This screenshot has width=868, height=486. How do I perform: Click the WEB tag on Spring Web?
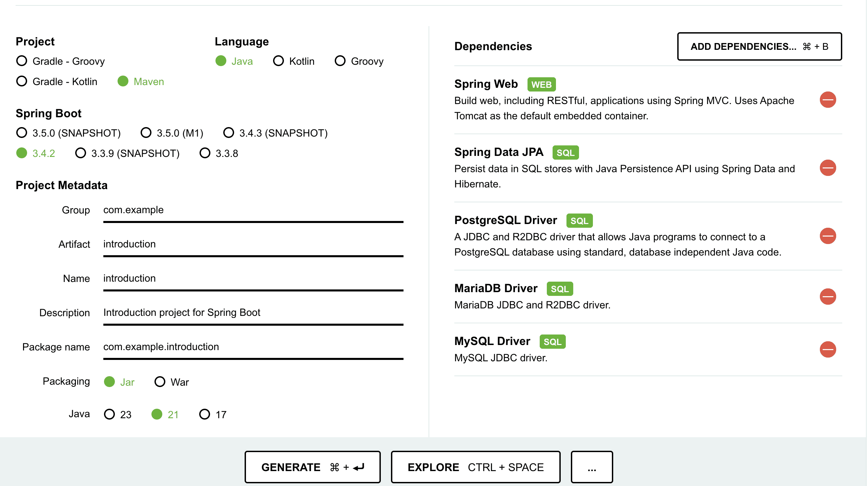click(x=541, y=84)
